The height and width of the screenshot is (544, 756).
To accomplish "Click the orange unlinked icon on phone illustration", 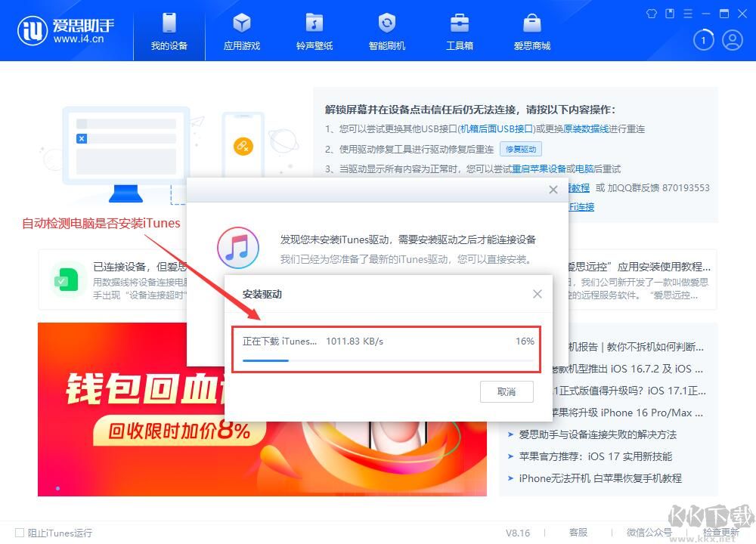I will click(x=243, y=146).
